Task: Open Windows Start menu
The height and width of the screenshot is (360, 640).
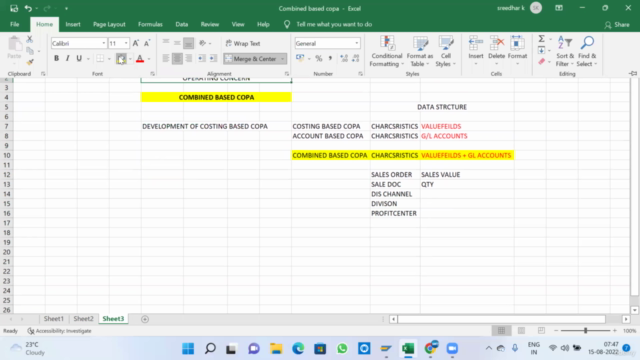Action: 188,349
